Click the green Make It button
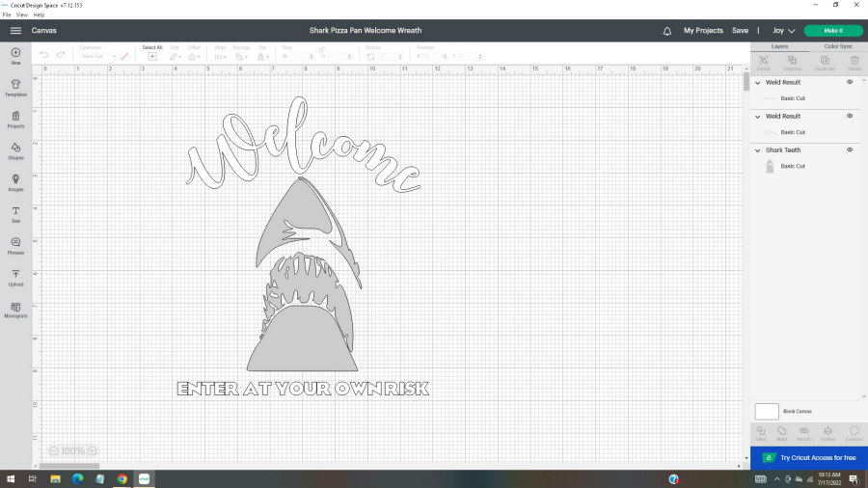Image resolution: width=868 pixels, height=488 pixels. click(832, 31)
